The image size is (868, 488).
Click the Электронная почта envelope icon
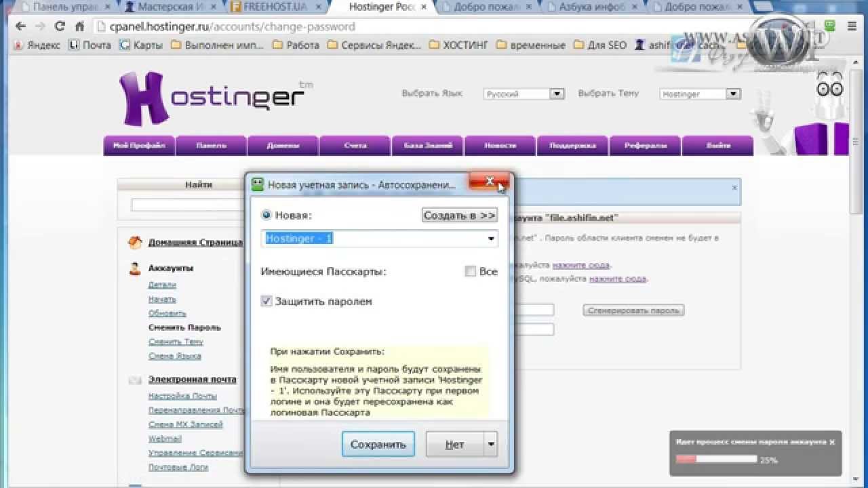(x=135, y=380)
